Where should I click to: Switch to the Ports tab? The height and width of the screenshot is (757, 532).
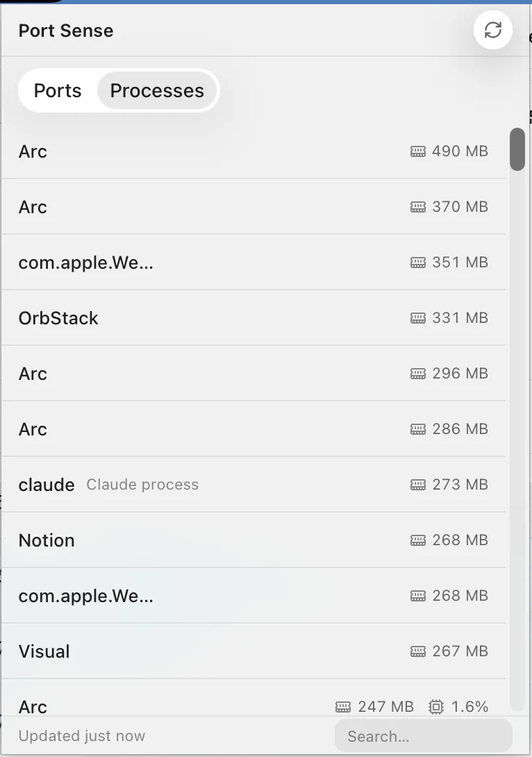[58, 90]
